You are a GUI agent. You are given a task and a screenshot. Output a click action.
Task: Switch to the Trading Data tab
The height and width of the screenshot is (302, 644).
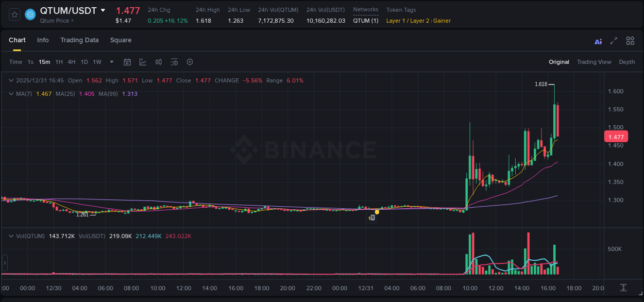coord(79,40)
